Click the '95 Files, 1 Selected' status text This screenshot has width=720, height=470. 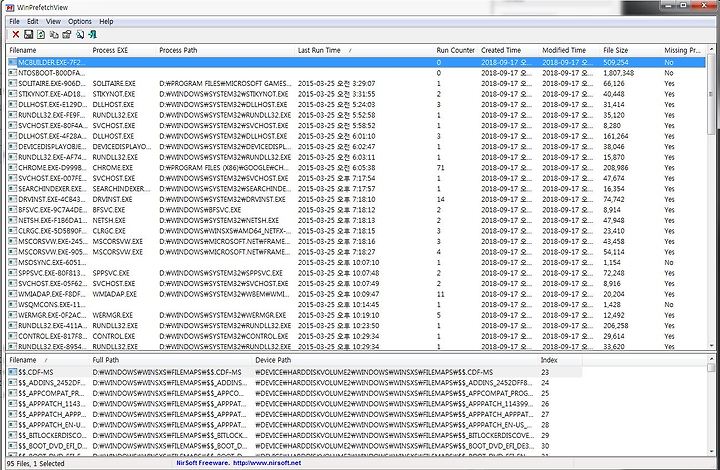coord(35,463)
